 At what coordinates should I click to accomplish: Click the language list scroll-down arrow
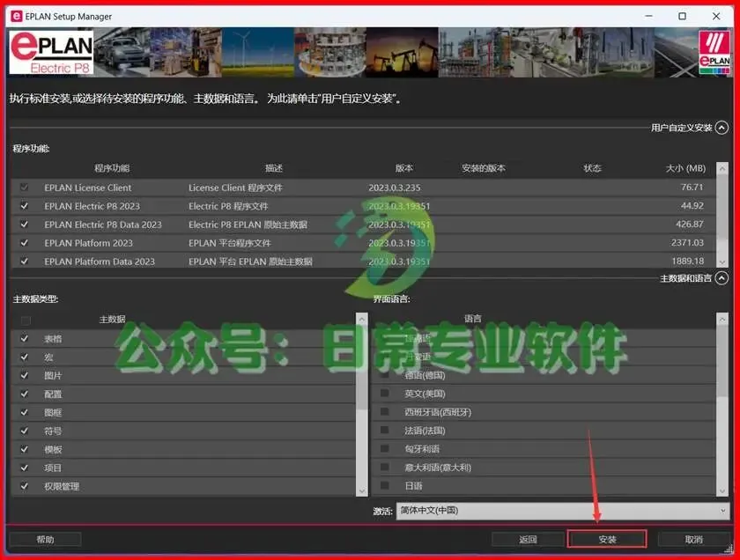[722, 490]
